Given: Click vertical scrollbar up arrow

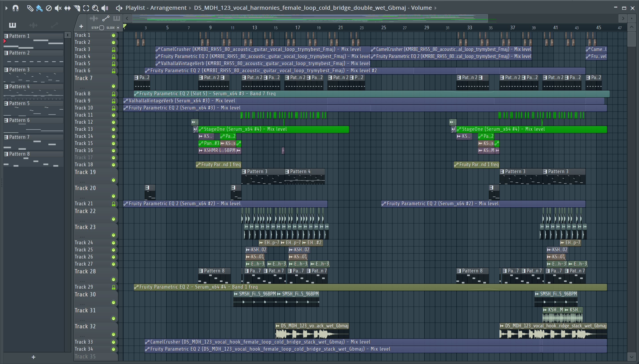Looking at the screenshot, I should (631, 27).
